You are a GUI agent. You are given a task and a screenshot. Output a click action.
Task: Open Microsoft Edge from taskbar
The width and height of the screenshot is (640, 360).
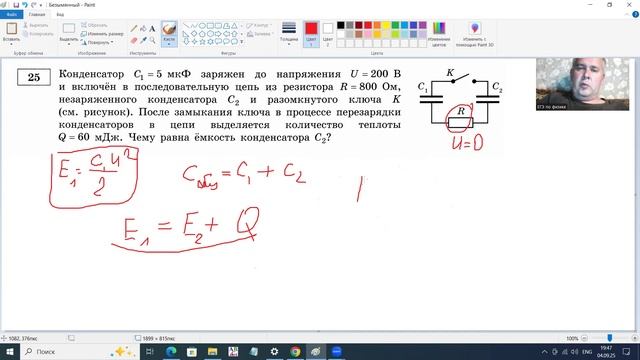(171, 351)
